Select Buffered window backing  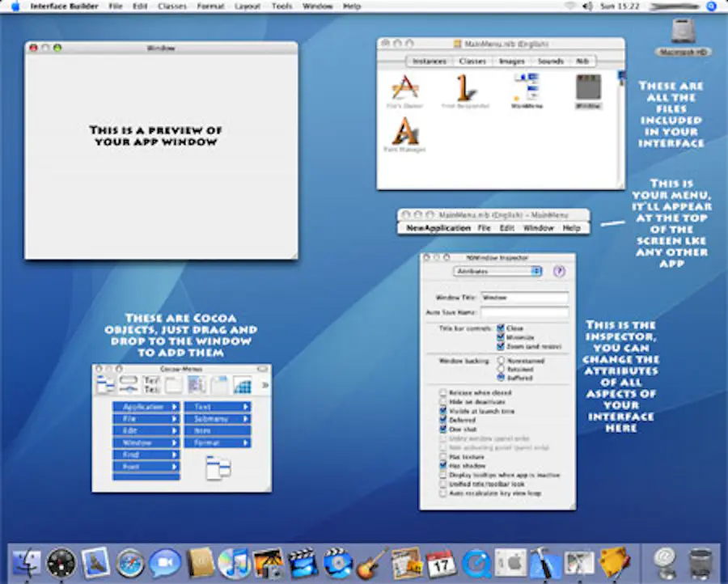point(501,378)
